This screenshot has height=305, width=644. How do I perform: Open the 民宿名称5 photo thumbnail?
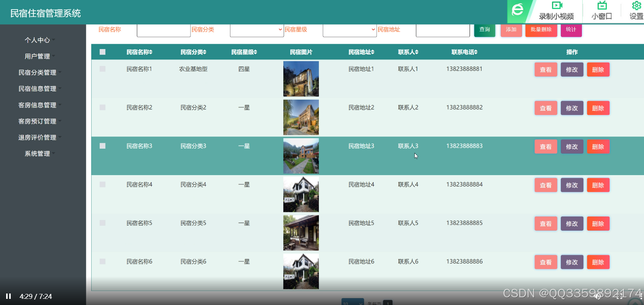tap(301, 233)
